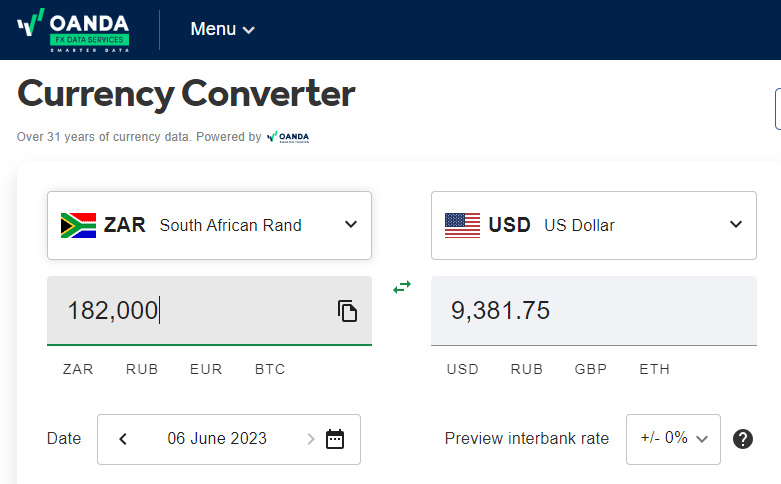Copy the ZAR amount with the copy icon
Image resolution: width=781 pixels, height=484 pixels.
347,311
